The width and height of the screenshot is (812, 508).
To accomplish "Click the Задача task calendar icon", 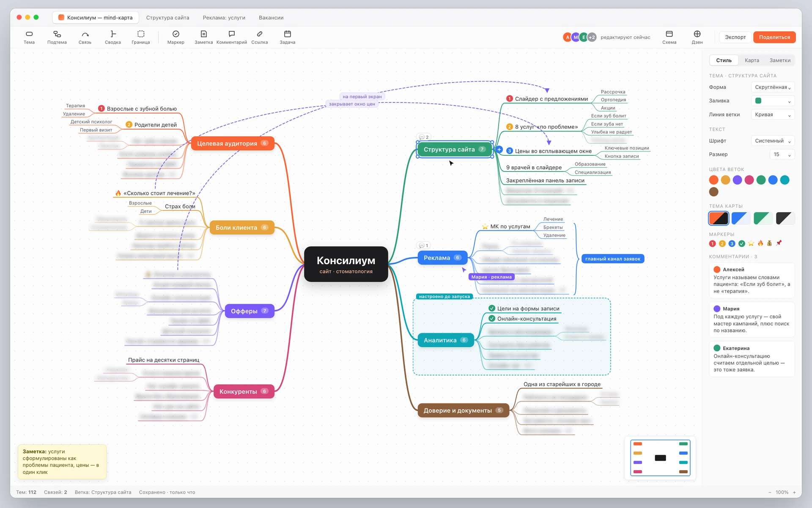I will (x=288, y=34).
